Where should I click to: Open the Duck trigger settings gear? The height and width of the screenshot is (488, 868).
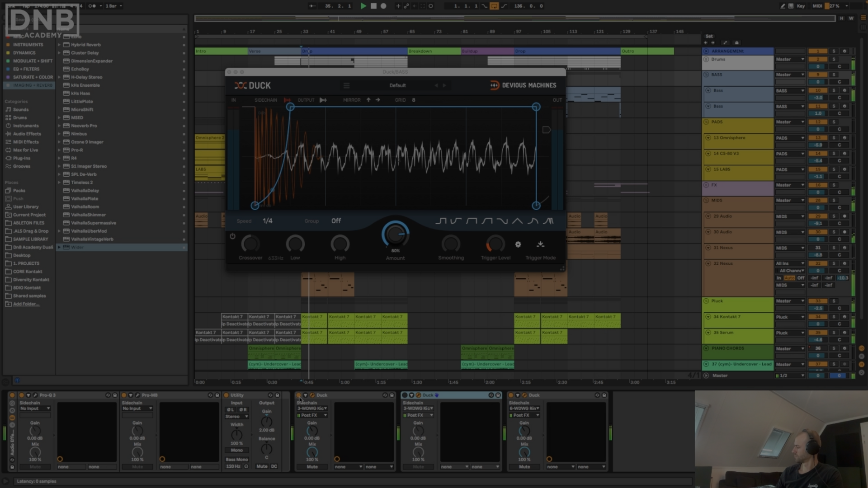pos(518,244)
